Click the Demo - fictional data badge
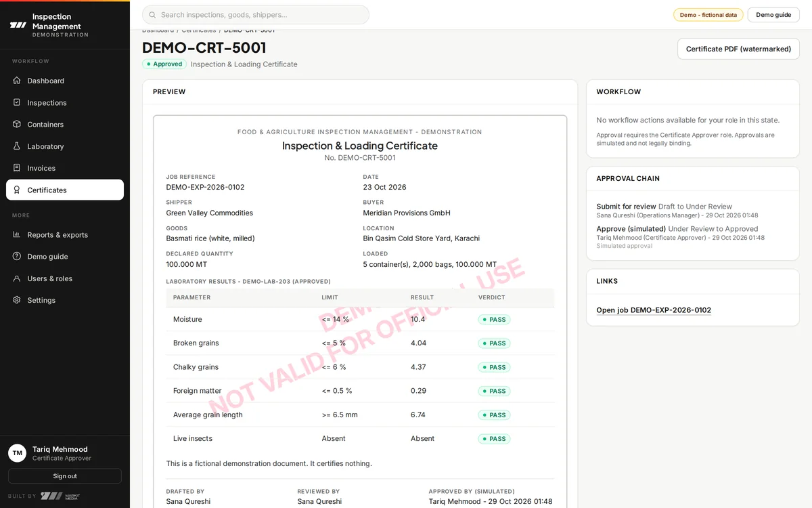812x508 pixels. [708, 15]
